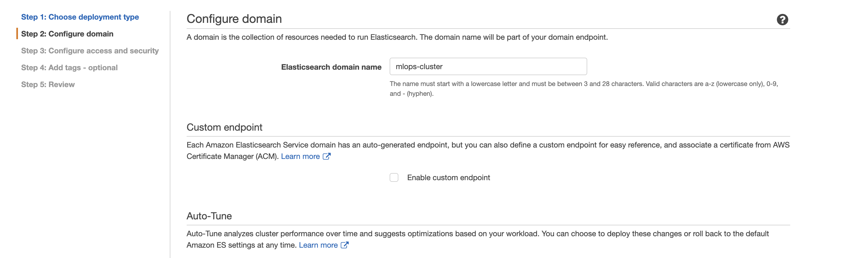The height and width of the screenshot is (258, 868).
Task: Open Step 3: Configure access and security
Action: pos(90,51)
